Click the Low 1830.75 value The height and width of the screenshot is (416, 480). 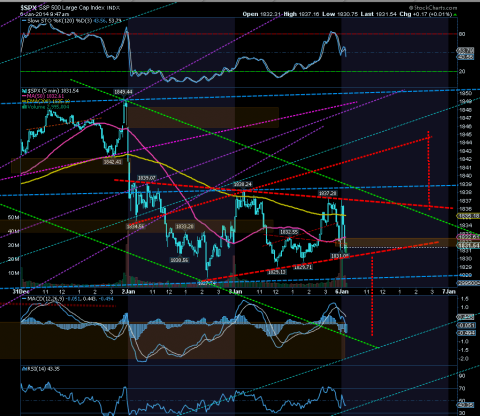tap(340, 14)
